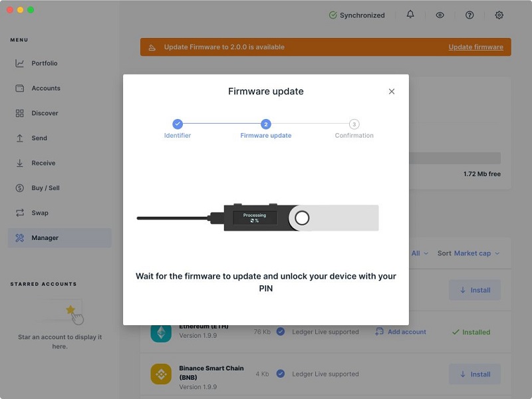Open the help question mark icon
The width and height of the screenshot is (532, 399).
click(469, 15)
